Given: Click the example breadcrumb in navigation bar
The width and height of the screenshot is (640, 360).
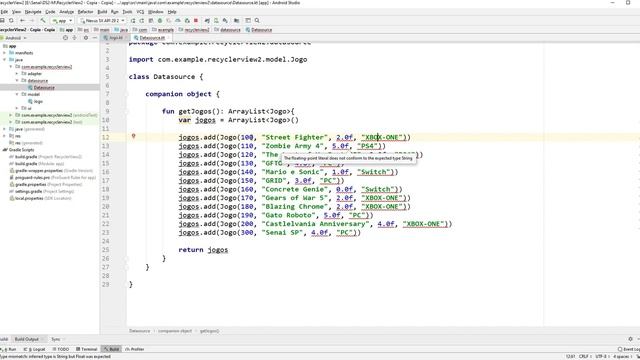Looking at the screenshot, I should click(163, 29).
